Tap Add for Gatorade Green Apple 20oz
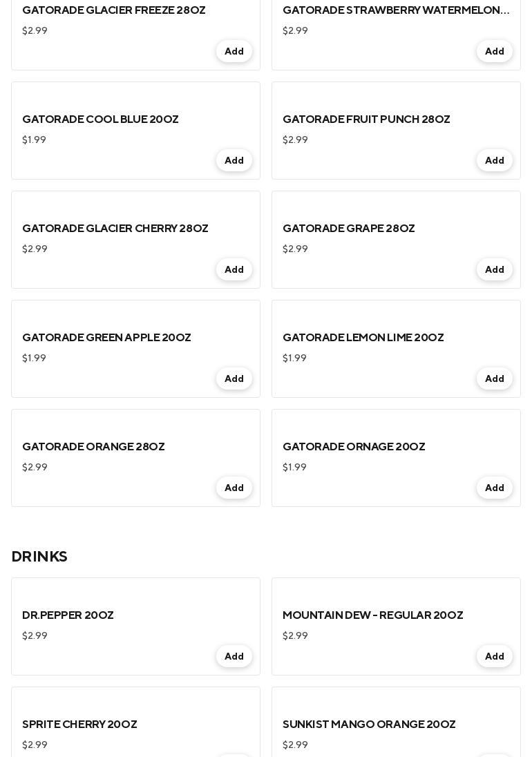The width and height of the screenshot is (532, 757). [x=234, y=379]
